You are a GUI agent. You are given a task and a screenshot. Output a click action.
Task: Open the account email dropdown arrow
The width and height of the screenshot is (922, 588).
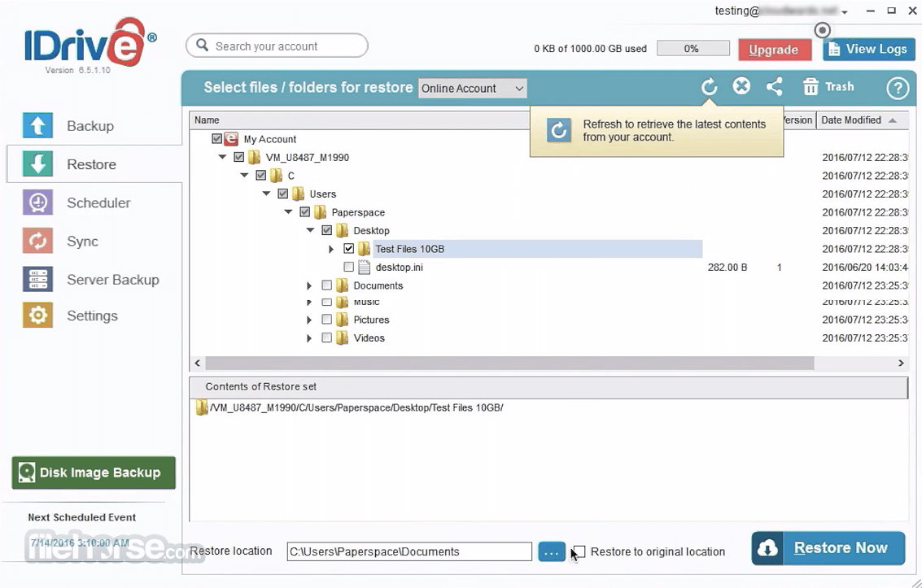point(845,12)
